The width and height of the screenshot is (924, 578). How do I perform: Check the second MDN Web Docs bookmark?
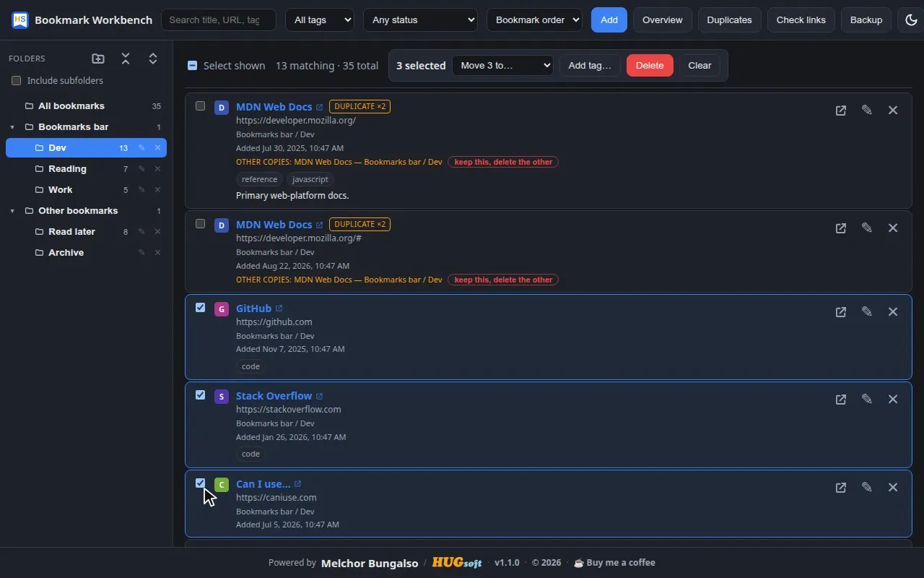pos(201,224)
